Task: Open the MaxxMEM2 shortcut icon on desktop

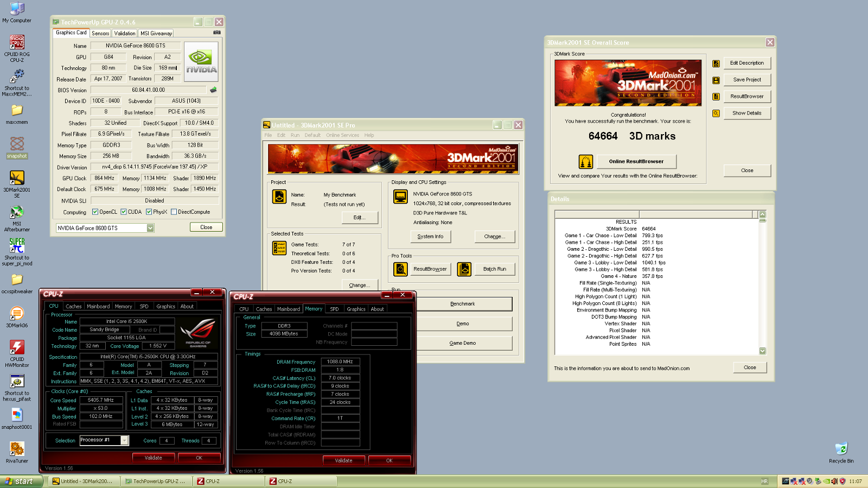Action: pos(17,76)
